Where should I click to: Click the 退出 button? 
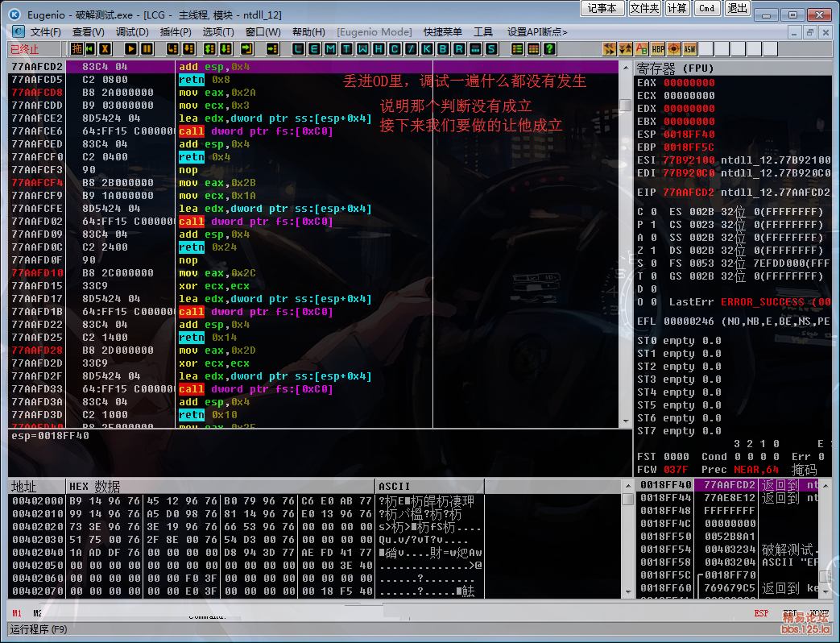(x=738, y=8)
